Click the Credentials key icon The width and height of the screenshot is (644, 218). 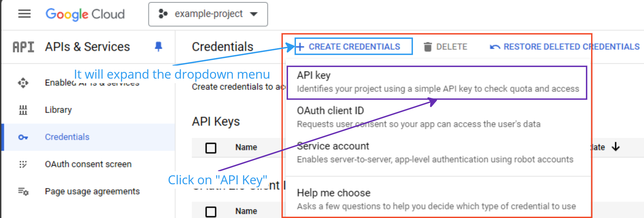click(x=23, y=137)
